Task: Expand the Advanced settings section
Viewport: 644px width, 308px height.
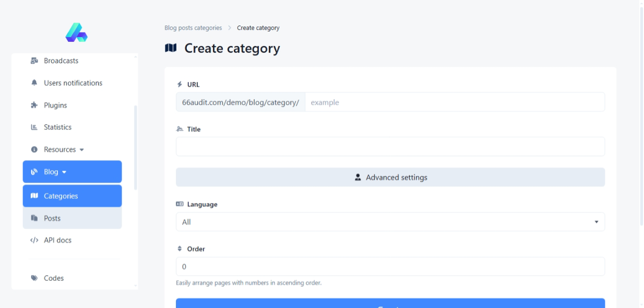Action: [390, 177]
